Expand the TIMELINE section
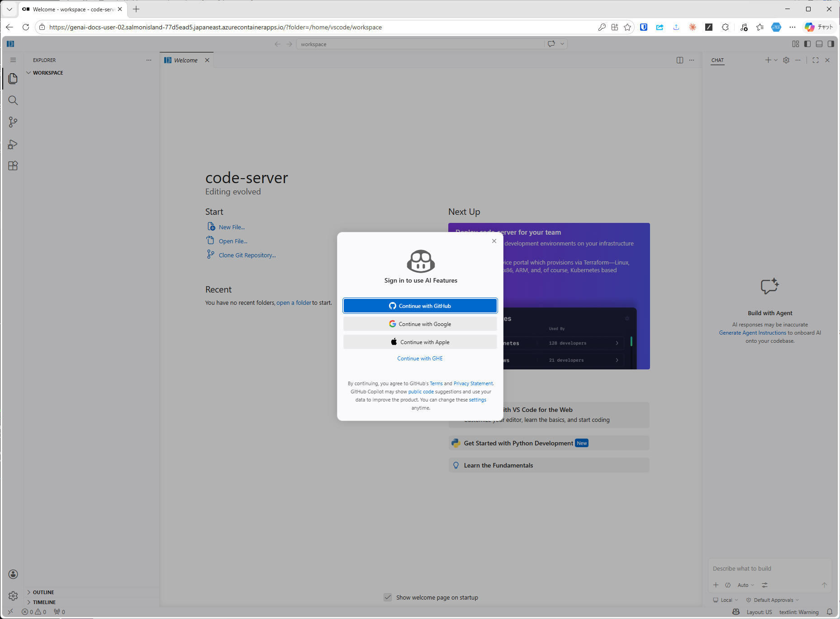 (44, 602)
